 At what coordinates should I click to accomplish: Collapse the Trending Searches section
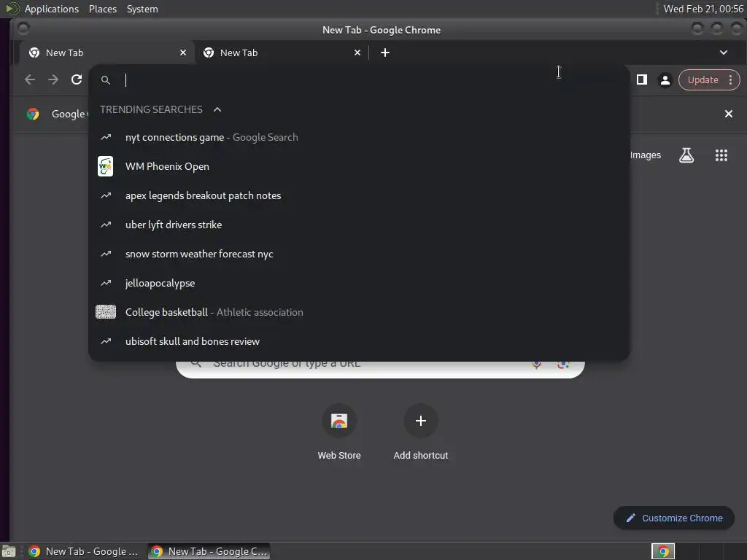[x=217, y=109]
